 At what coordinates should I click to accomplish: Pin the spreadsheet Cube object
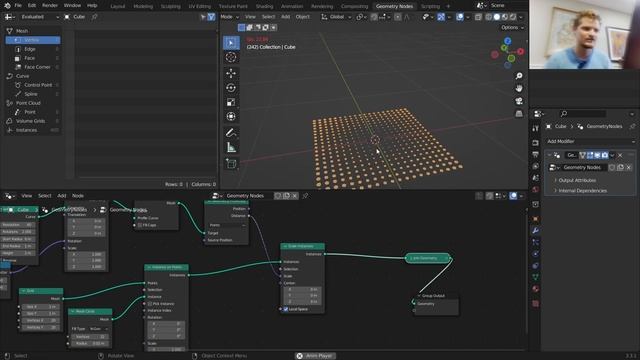(x=95, y=17)
